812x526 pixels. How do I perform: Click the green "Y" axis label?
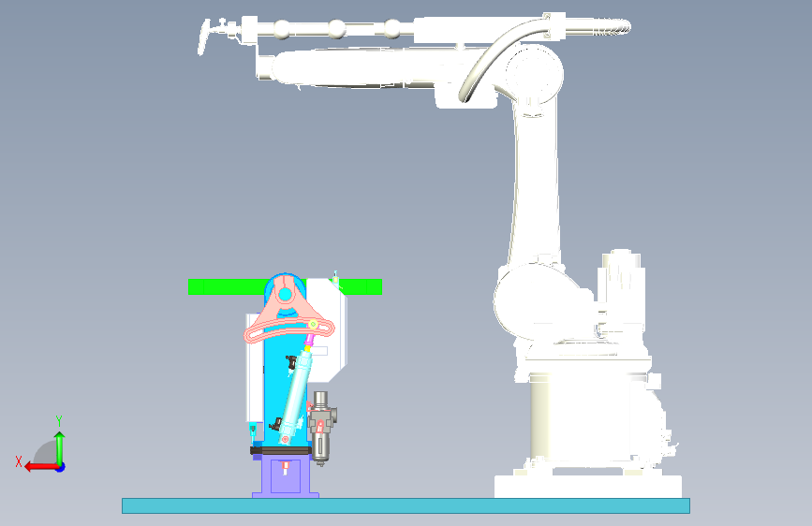tap(59, 421)
